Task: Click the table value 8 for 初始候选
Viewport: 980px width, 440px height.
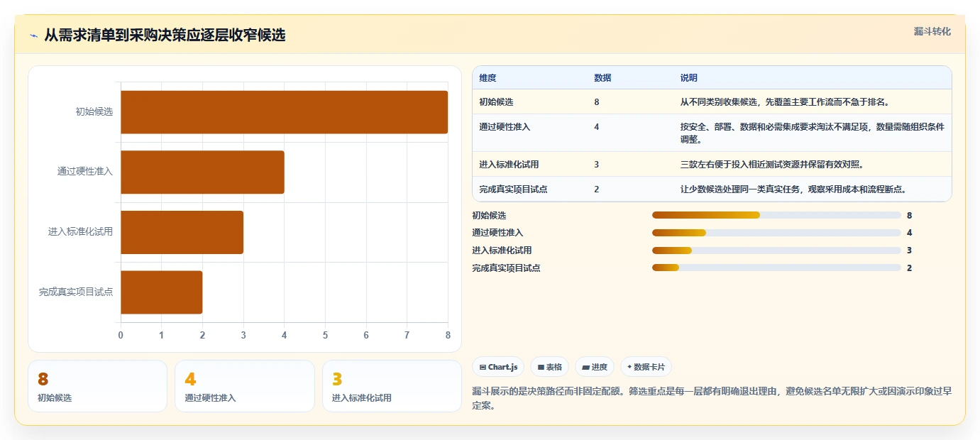Action: tap(597, 102)
